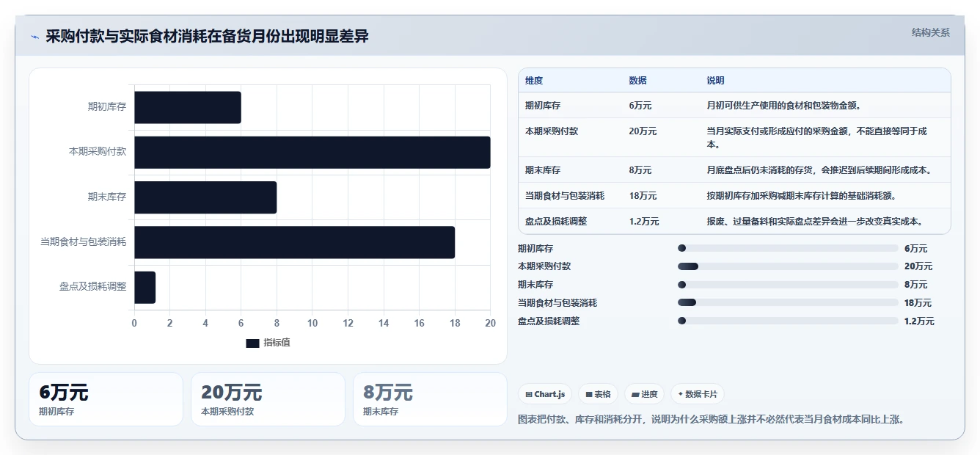980x455 pixels.
Task: Click the 当期食材与包装消耗 chart bar
Action: pyautogui.click(x=295, y=242)
